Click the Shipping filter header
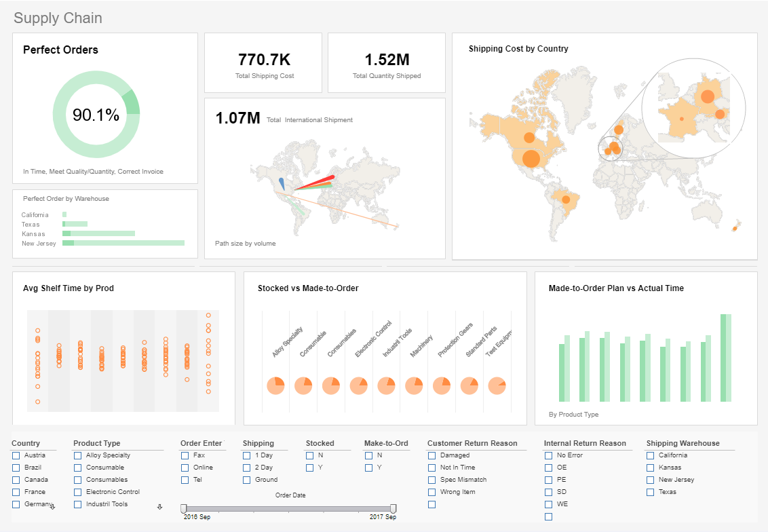 tap(258, 443)
